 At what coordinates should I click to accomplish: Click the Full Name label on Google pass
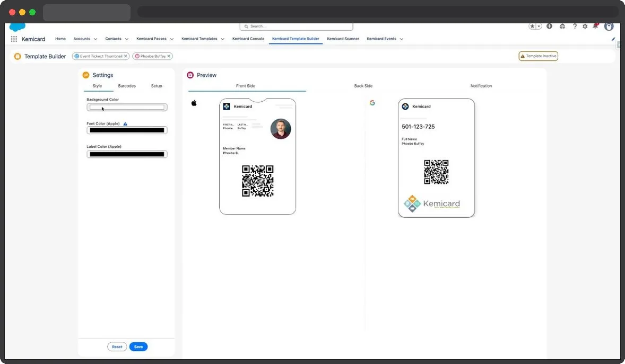click(x=410, y=139)
